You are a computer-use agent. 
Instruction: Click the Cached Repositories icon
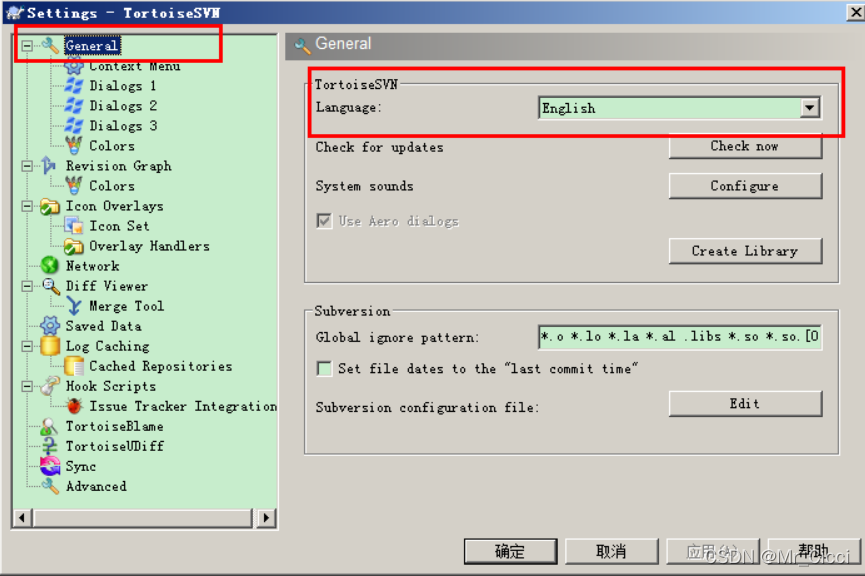pos(73,366)
